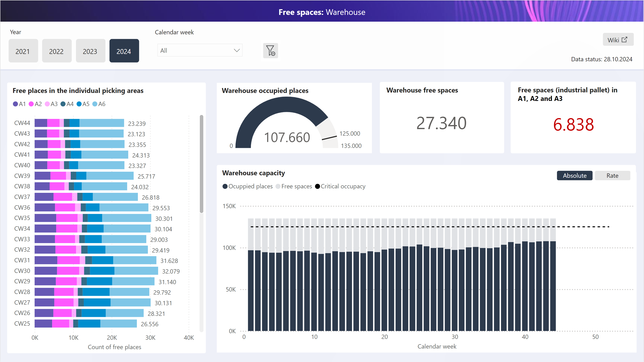Click the CW33 total value 29.003
This screenshot has height=362, width=644.
[x=159, y=240]
